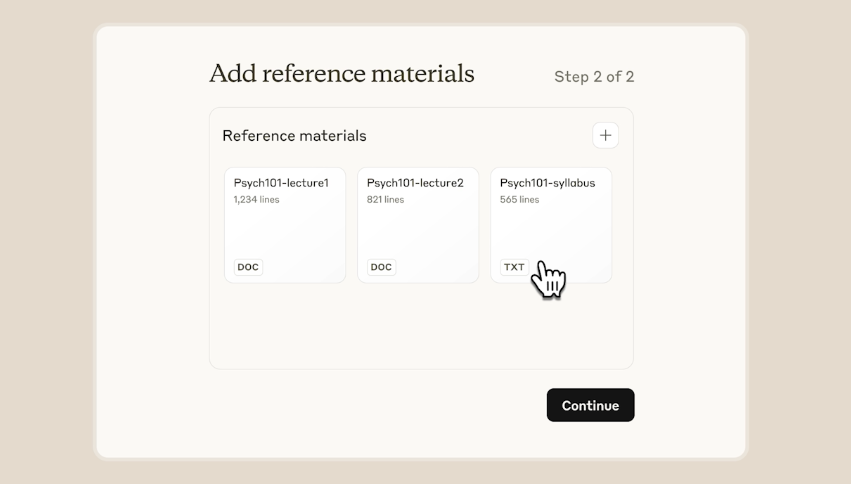Screen dimensions: 851x484
Task: Click the DOC badge on Psych101-lecture1
Action: coord(248,267)
